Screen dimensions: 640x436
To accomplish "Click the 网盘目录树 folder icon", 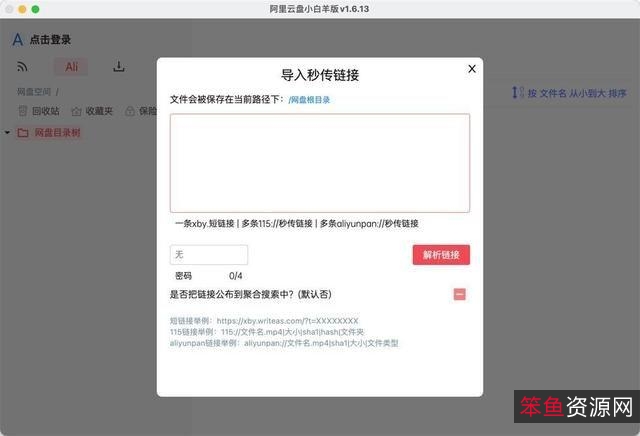I will pyautogui.click(x=23, y=133).
